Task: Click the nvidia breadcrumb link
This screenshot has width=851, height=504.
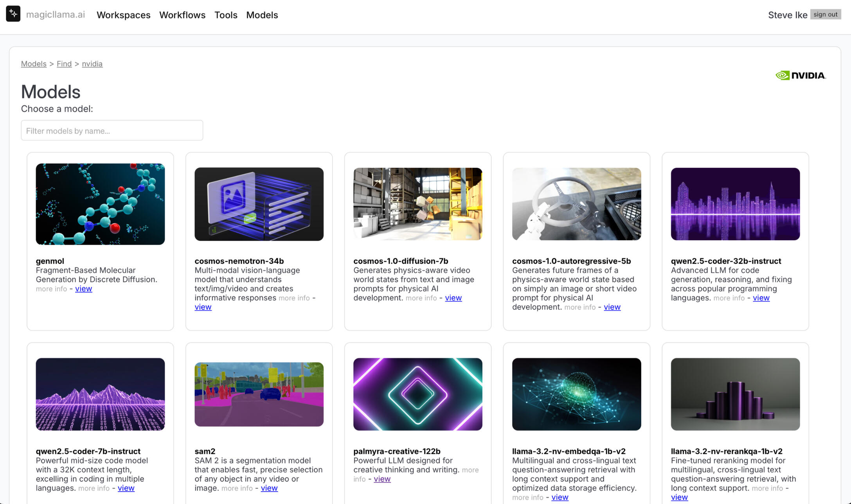Action: tap(92, 64)
